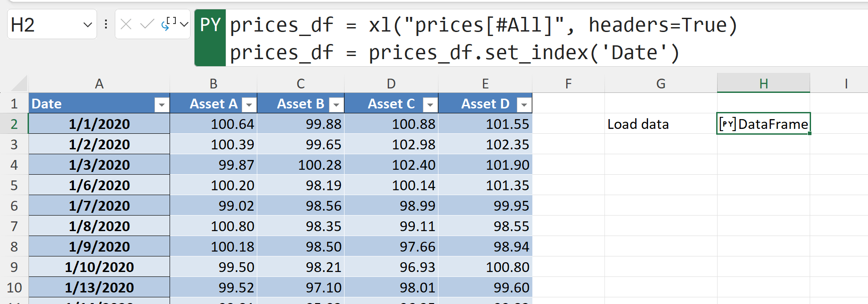Image resolution: width=868 pixels, height=304 pixels.
Task: Open the Asset B filter dropdown
Action: [337, 105]
